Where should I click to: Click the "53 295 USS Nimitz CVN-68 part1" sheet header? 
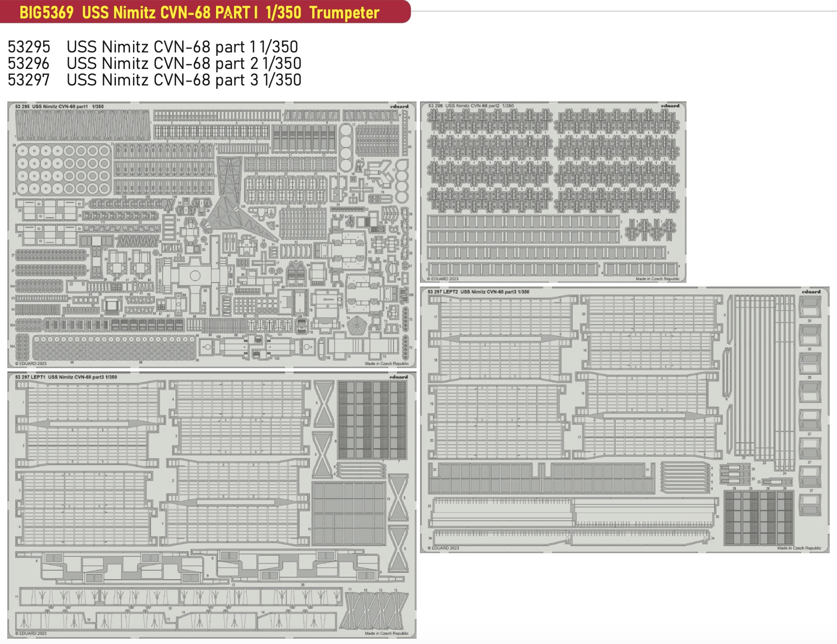(59, 106)
